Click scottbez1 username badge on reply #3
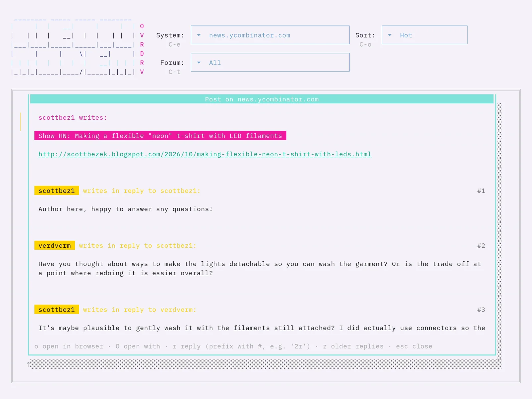 [x=57, y=310]
